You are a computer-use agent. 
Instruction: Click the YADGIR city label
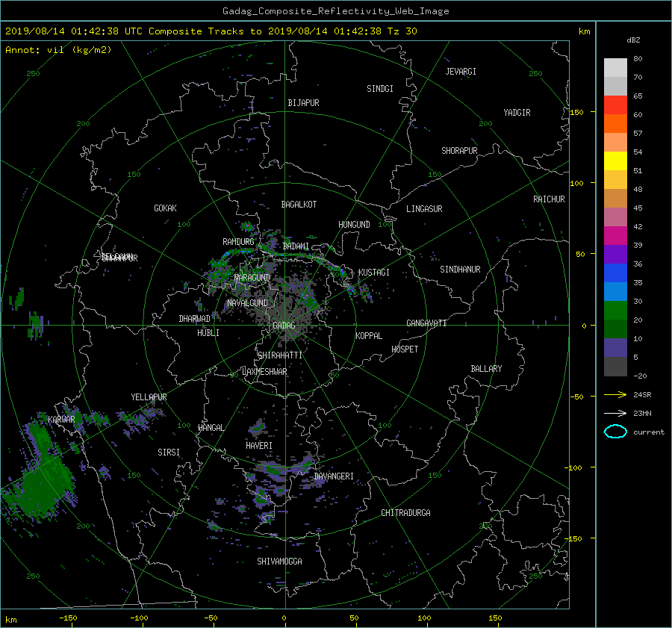click(x=517, y=113)
